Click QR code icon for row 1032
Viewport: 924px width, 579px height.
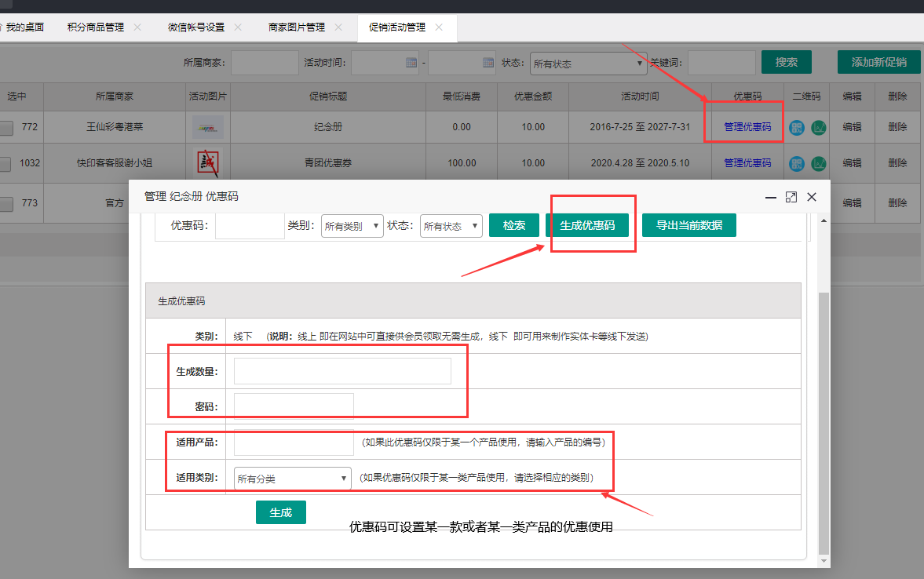click(797, 164)
